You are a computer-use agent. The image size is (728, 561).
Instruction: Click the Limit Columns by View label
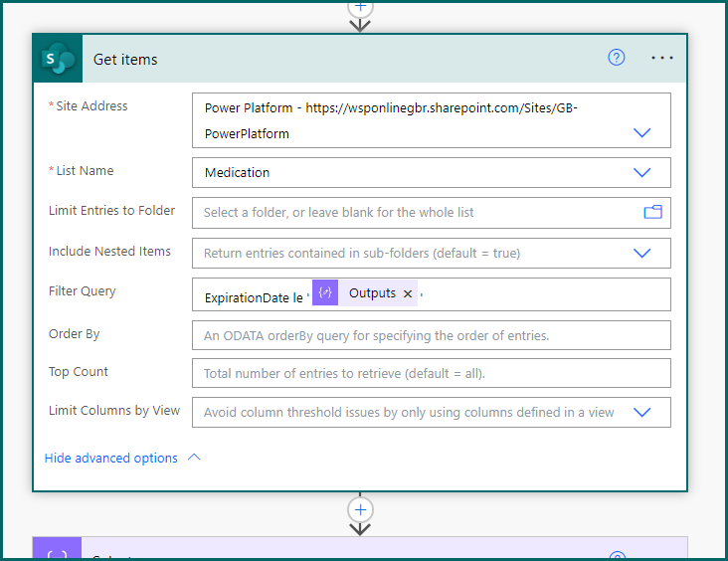click(114, 411)
